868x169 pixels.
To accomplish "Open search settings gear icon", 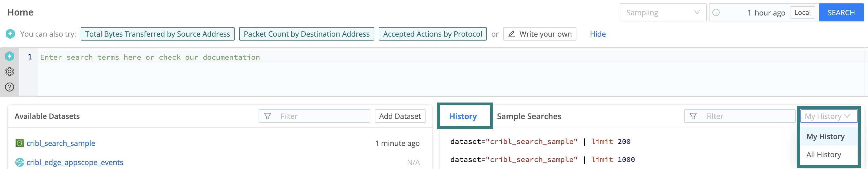I will (9, 71).
